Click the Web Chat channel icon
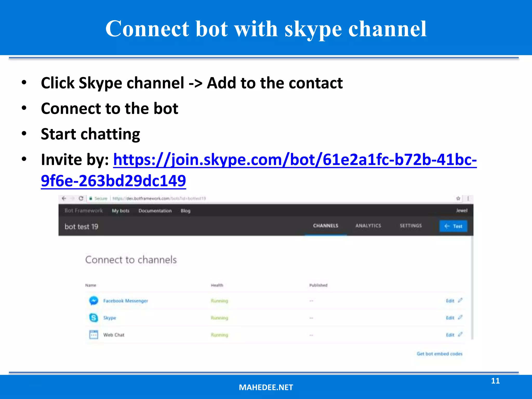532x399 pixels. (x=94, y=335)
